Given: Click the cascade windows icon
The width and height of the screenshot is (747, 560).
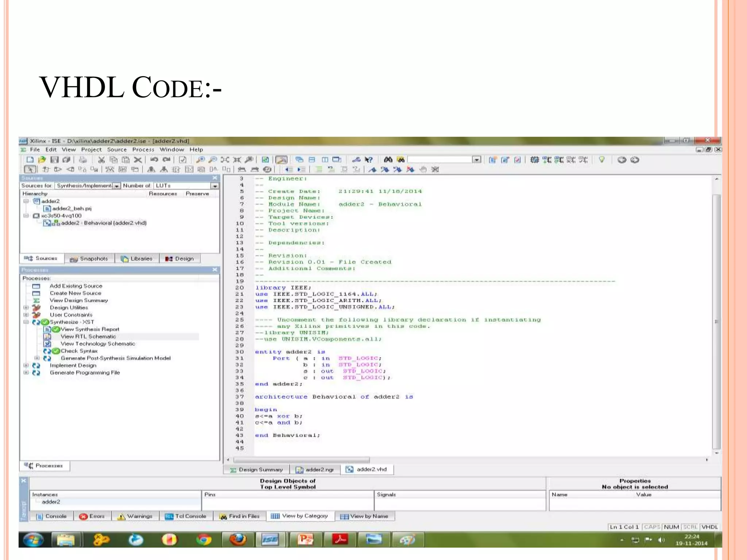Looking at the screenshot, I should pos(299,160).
